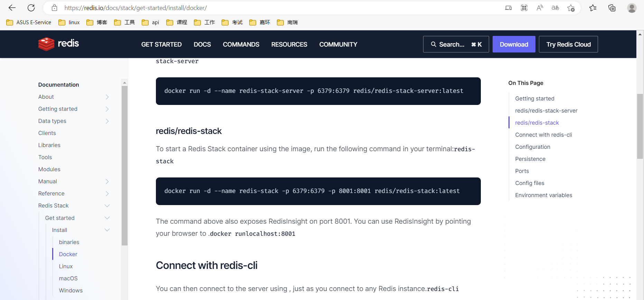This screenshot has width=644, height=300.
Task: Open the DOCS nav menu
Action: tap(202, 45)
